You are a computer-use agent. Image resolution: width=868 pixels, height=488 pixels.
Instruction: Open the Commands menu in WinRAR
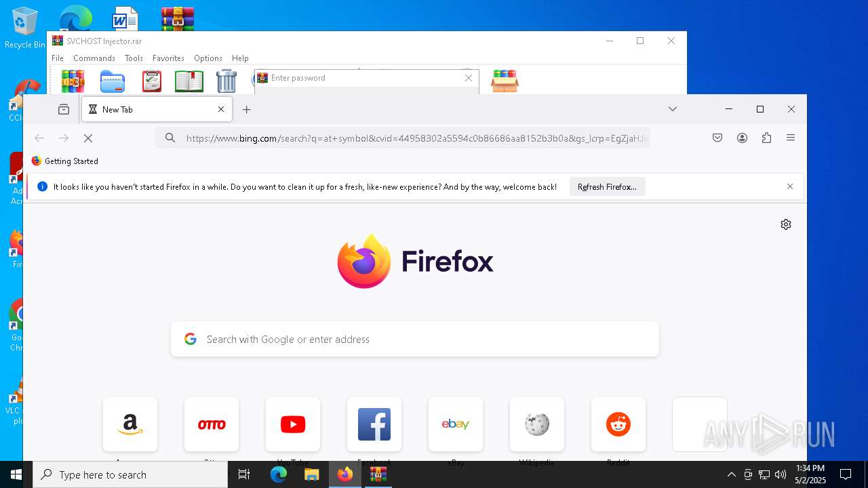coord(94,58)
